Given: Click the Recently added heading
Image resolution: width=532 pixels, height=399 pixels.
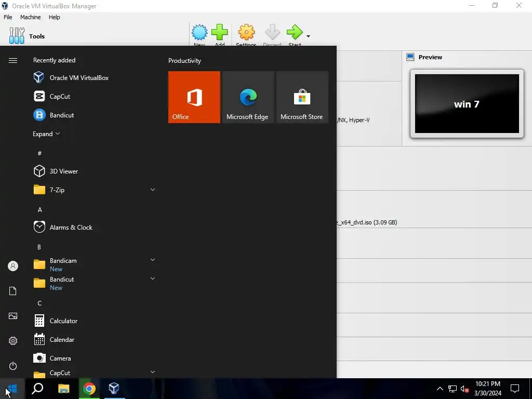Looking at the screenshot, I should 54,60.
